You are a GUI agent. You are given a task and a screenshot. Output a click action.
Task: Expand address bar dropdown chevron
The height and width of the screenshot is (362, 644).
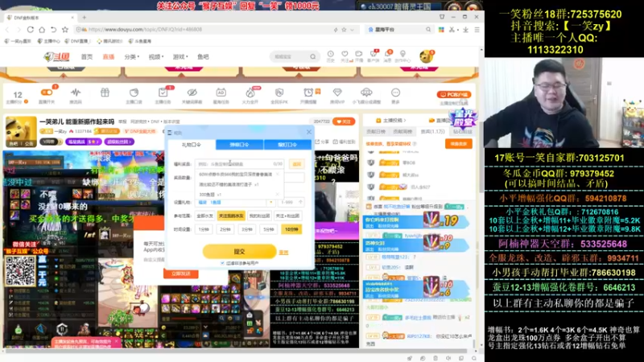[352, 30]
